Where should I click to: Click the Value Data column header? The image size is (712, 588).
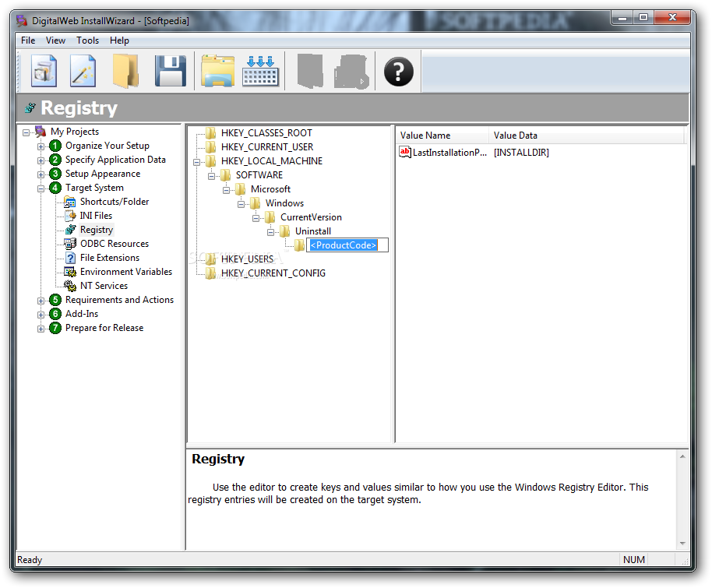tap(587, 136)
